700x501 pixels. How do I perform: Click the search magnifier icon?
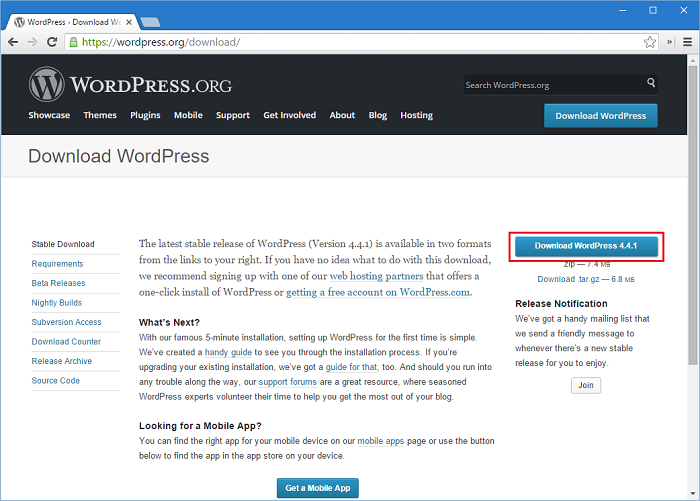[x=651, y=83]
